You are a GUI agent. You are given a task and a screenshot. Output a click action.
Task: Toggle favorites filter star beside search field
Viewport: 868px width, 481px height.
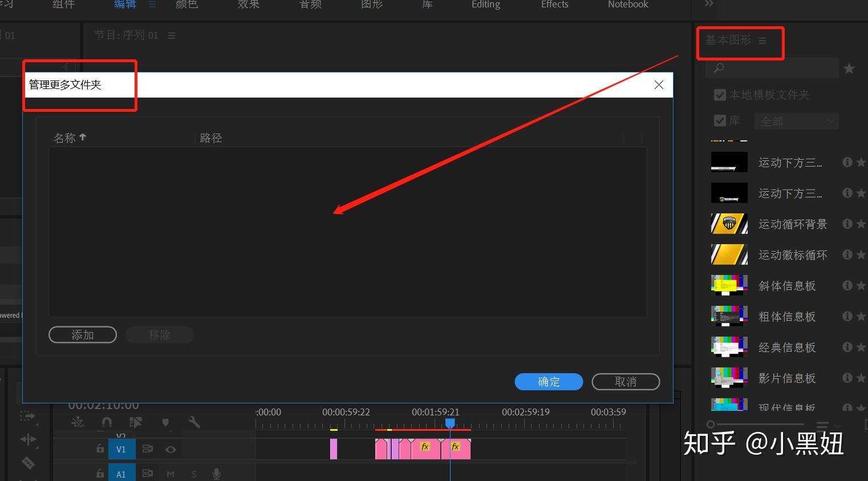coord(849,68)
